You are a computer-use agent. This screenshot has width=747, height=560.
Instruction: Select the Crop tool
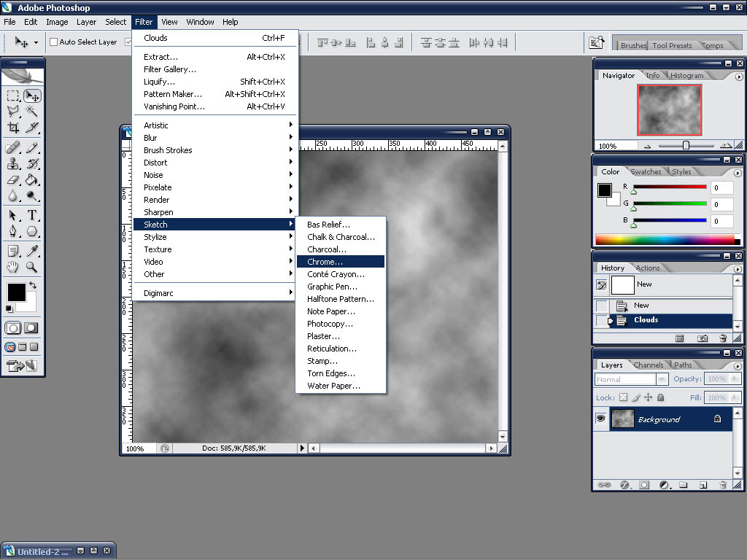click(13, 128)
